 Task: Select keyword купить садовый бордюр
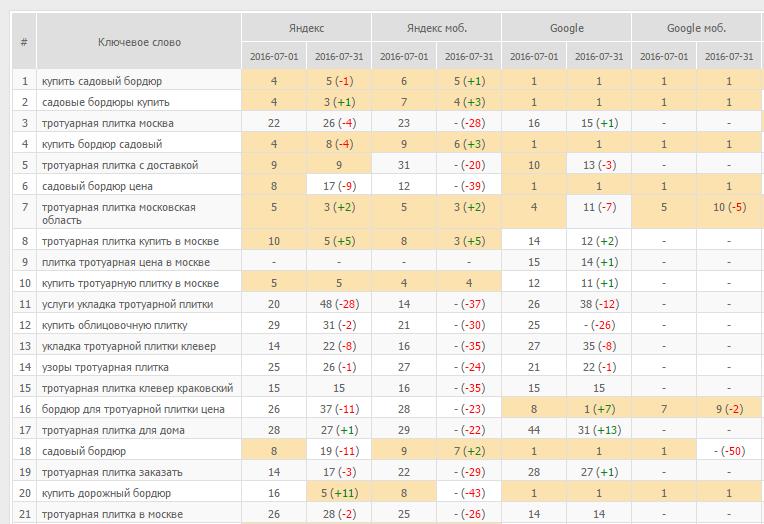tap(102, 81)
